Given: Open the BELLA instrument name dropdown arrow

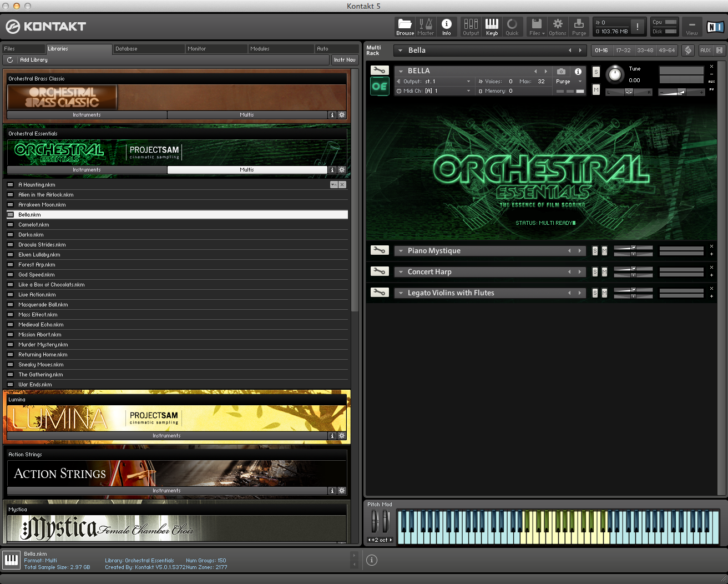Looking at the screenshot, I should pos(401,71).
